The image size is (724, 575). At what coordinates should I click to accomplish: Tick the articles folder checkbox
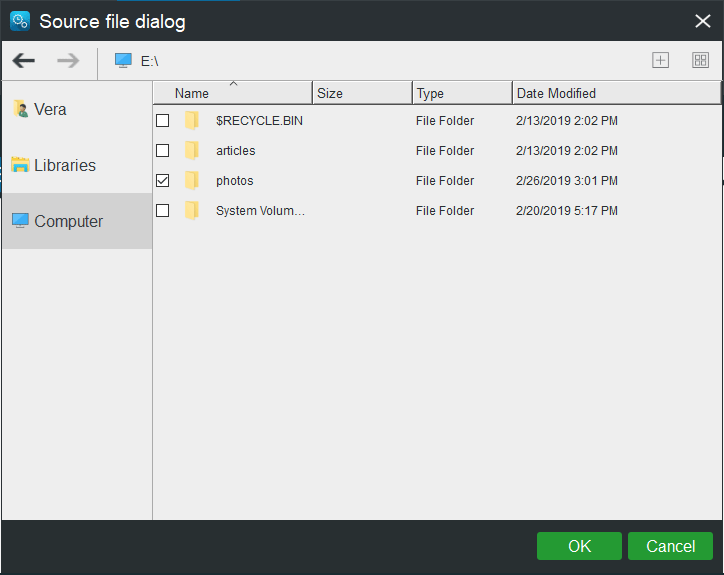click(163, 151)
